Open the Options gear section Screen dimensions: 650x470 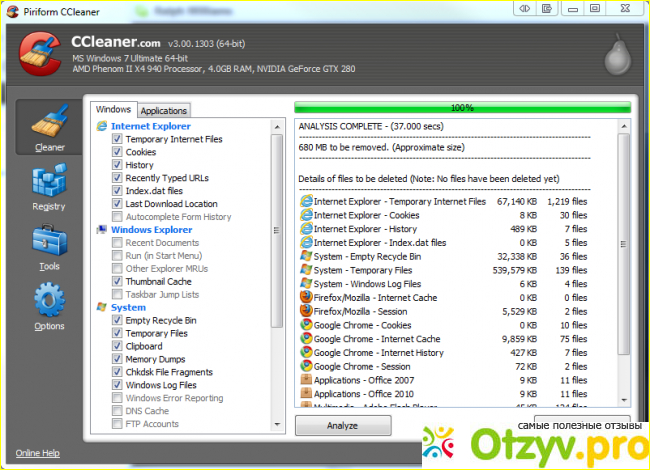(x=48, y=307)
